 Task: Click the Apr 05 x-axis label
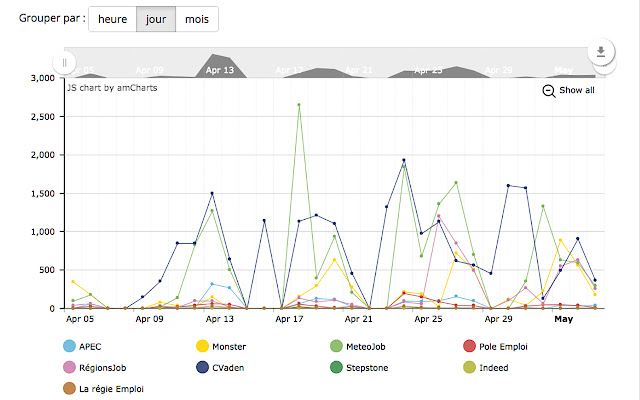[x=80, y=319]
